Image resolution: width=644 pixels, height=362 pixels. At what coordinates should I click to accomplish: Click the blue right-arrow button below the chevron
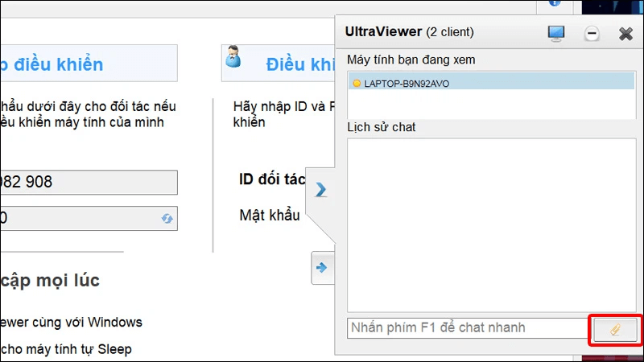(x=322, y=268)
